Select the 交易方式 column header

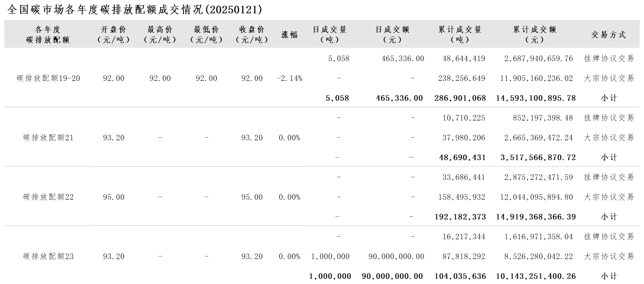[x=608, y=35]
